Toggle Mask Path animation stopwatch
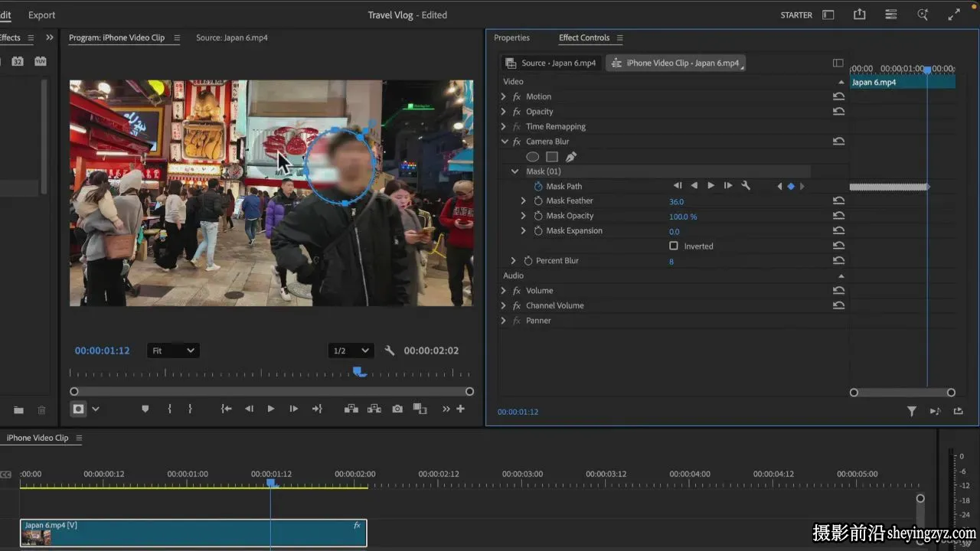 click(x=538, y=186)
